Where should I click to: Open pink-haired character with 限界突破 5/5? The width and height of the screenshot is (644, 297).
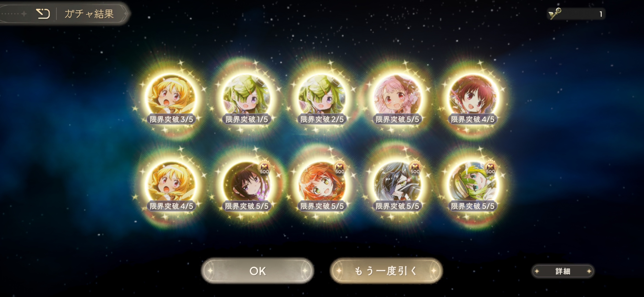[397, 98]
